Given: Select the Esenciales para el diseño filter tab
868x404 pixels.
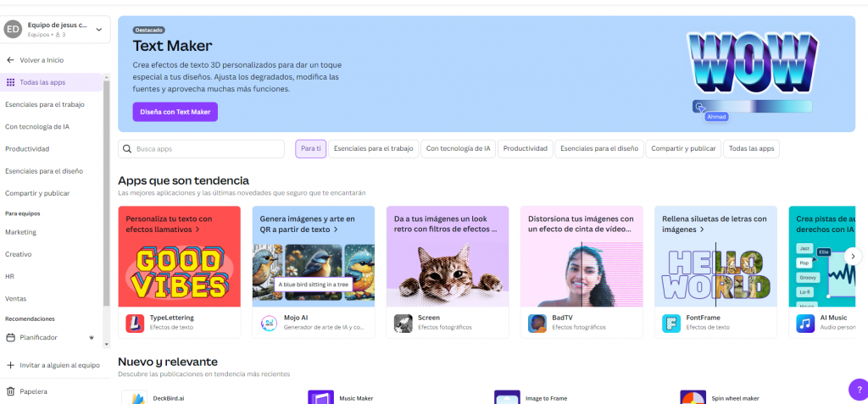Looking at the screenshot, I should (x=599, y=149).
